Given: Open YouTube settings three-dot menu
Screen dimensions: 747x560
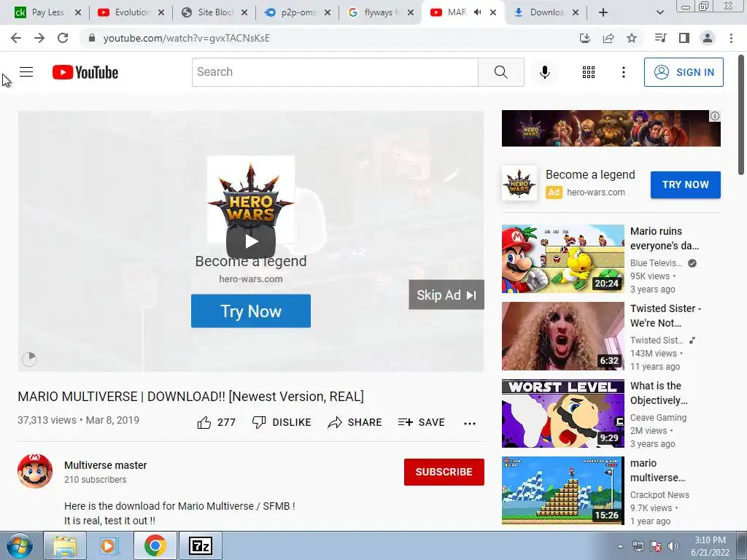Looking at the screenshot, I should tap(623, 72).
